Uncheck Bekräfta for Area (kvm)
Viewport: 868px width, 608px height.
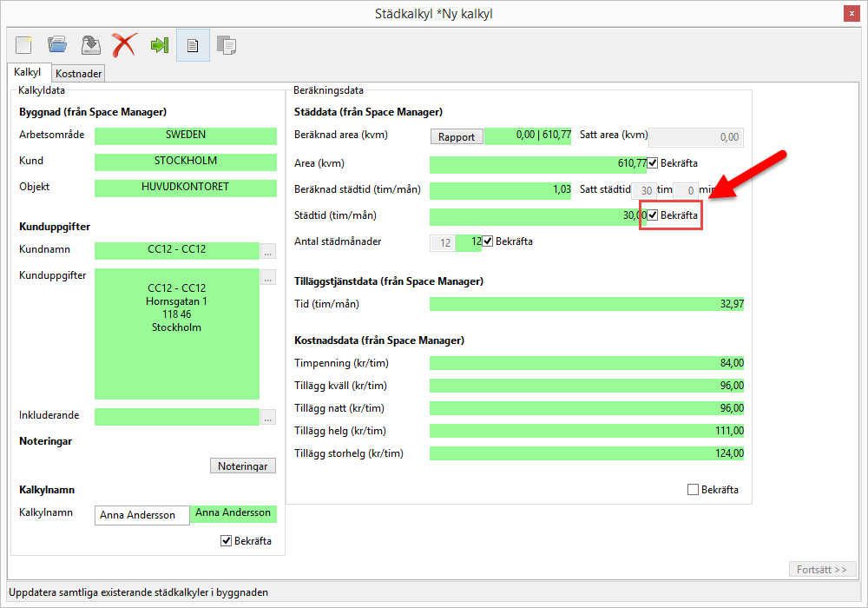(653, 162)
